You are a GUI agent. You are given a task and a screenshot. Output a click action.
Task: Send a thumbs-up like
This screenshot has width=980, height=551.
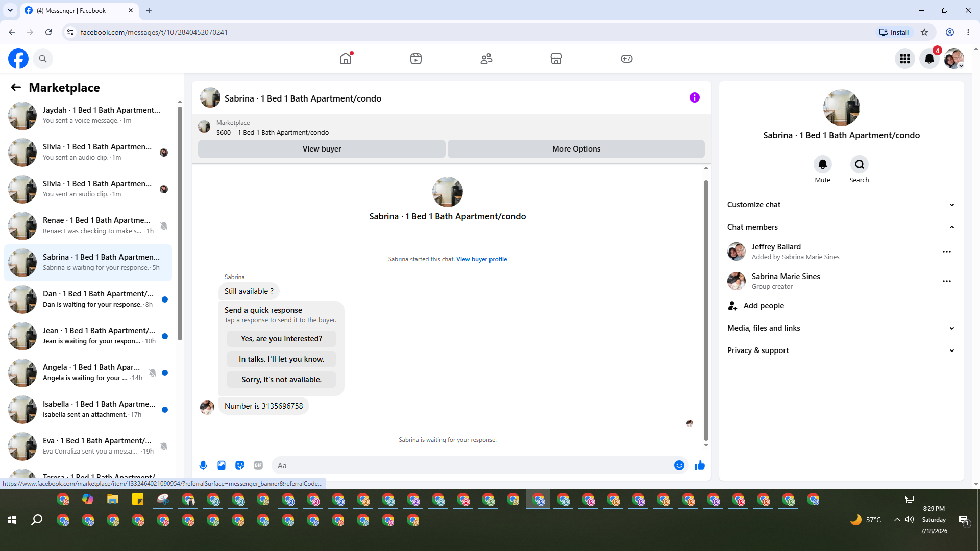point(700,465)
